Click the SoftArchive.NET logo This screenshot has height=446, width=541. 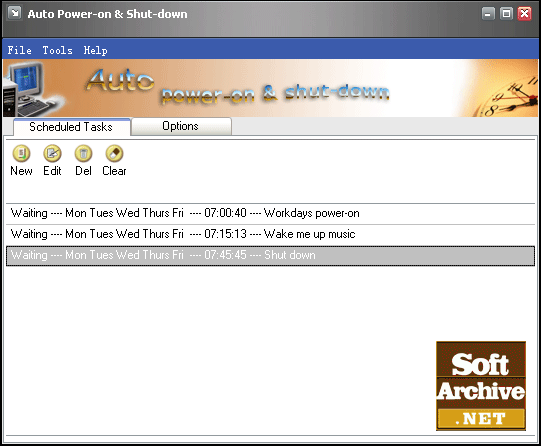pyautogui.click(x=481, y=386)
